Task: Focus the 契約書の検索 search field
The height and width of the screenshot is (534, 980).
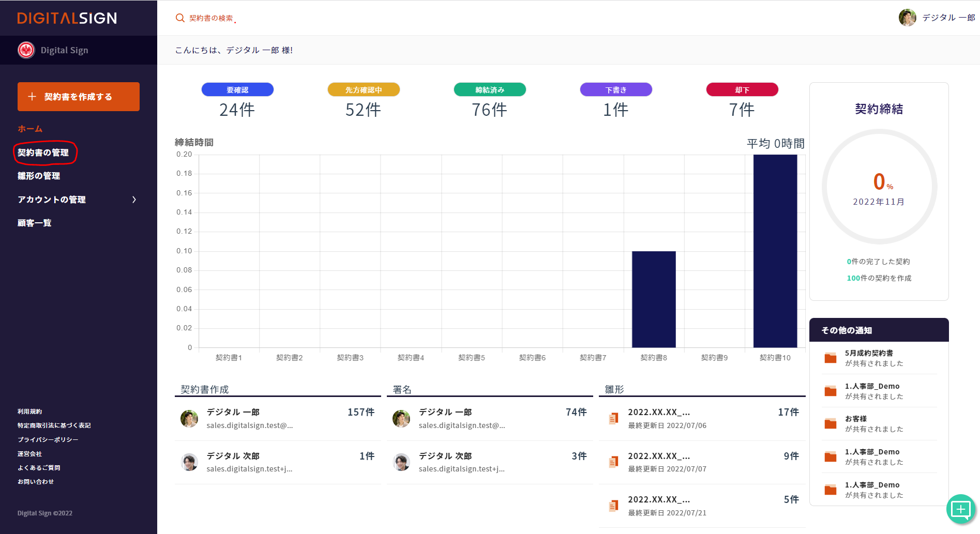Action: point(211,18)
